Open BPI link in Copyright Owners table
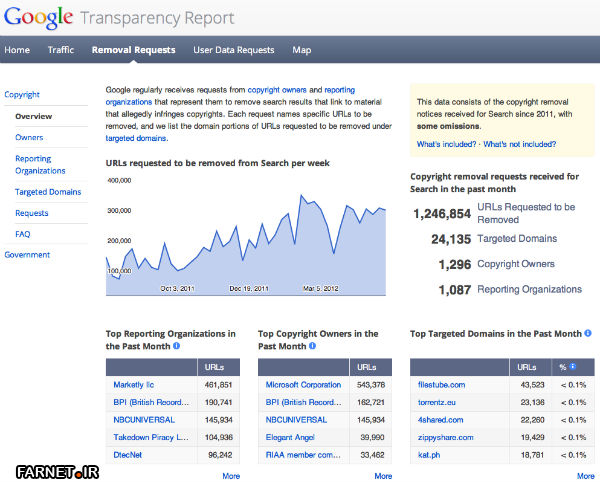This screenshot has height=483, width=600. click(303, 402)
